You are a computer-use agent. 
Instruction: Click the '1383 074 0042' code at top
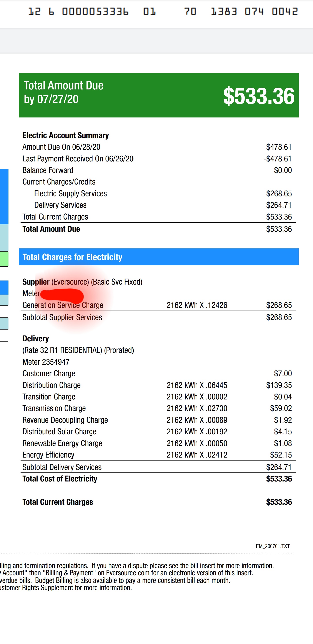click(x=254, y=12)
